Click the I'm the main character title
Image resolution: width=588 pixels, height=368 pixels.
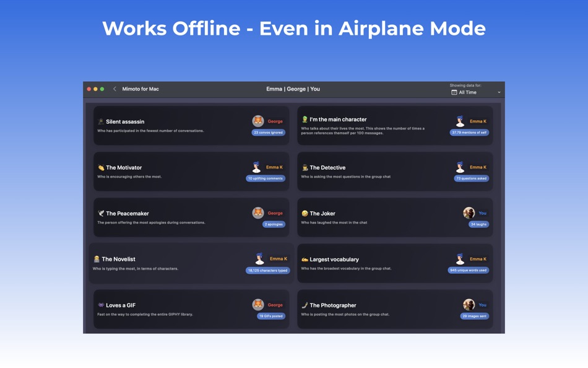(x=338, y=120)
